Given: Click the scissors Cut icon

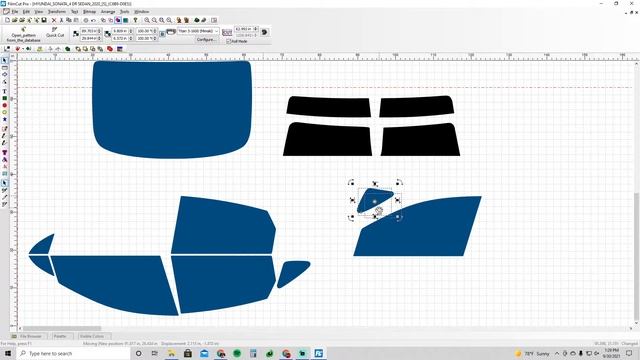Looking at the screenshot, I should 62,20.
